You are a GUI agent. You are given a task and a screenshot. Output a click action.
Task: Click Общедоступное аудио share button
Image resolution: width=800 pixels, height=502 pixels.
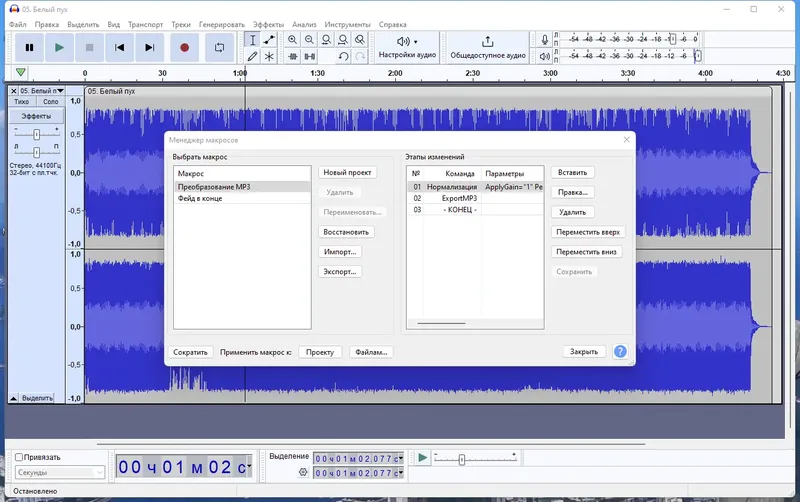tap(488, 47)
